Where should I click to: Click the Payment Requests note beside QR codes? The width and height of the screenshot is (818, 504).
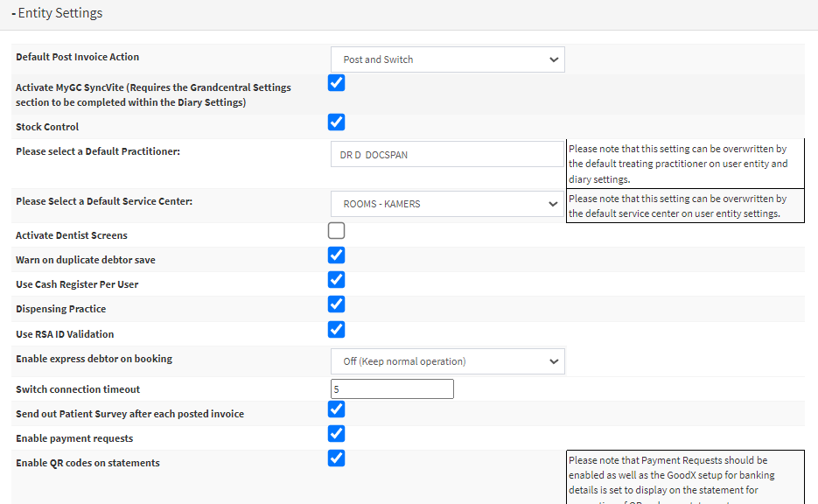pyautogui.click(x=684, y=476)
